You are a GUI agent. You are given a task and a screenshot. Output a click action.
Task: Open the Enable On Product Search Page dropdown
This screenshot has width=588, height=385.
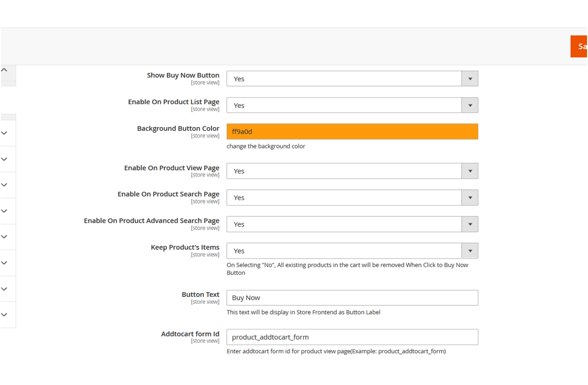pyautogui.click(x=352, y=198)
